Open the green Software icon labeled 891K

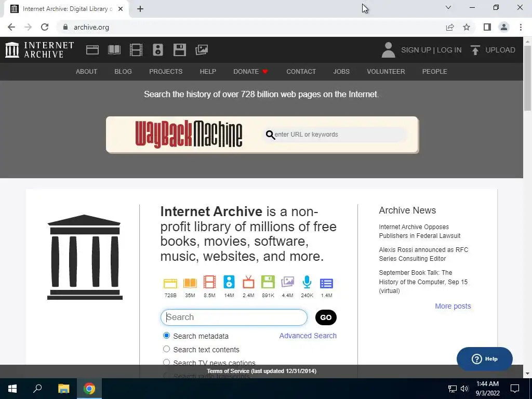(x=268, y=282)
